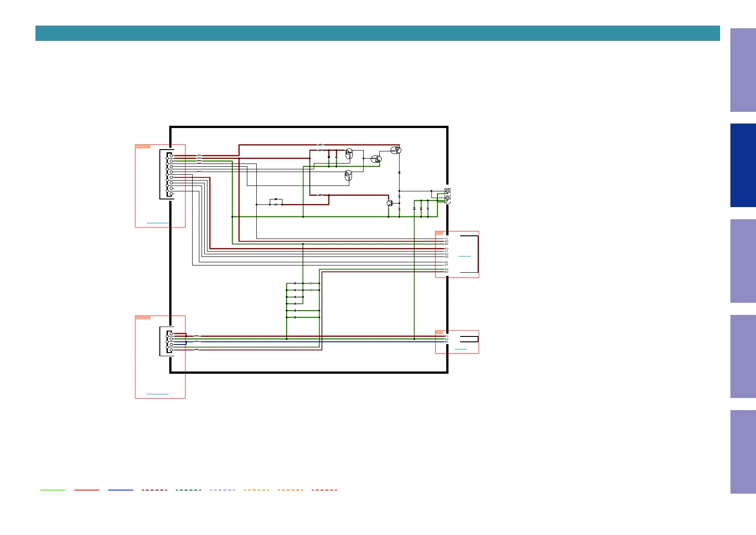Click the solid red legend line
This screenshot has width=756, height=535.
[x=87, y=490]
